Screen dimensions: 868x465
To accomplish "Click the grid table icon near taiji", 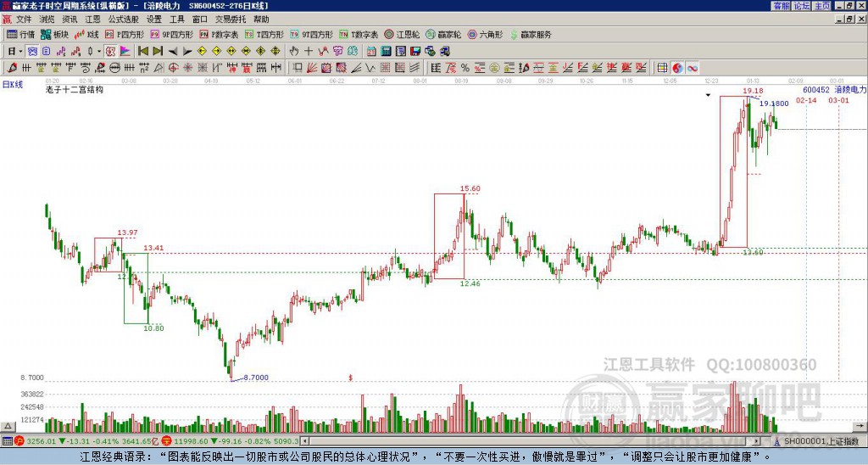I will [662, 68].
